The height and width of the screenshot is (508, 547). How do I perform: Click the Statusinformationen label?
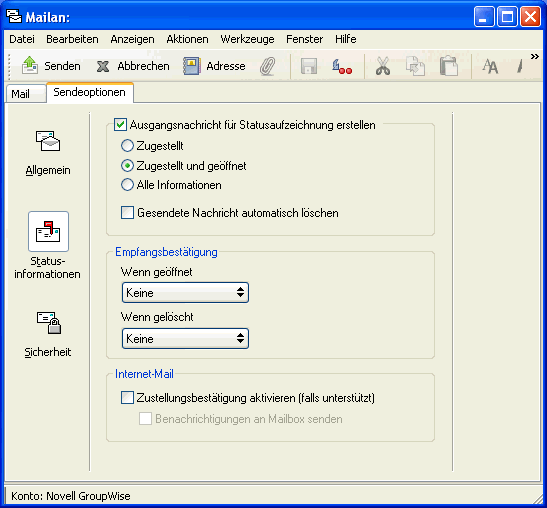coord(47,268)
